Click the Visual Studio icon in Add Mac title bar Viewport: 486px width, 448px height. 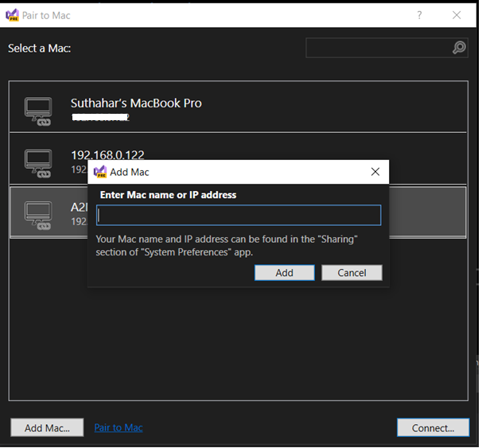click(99, 172)
